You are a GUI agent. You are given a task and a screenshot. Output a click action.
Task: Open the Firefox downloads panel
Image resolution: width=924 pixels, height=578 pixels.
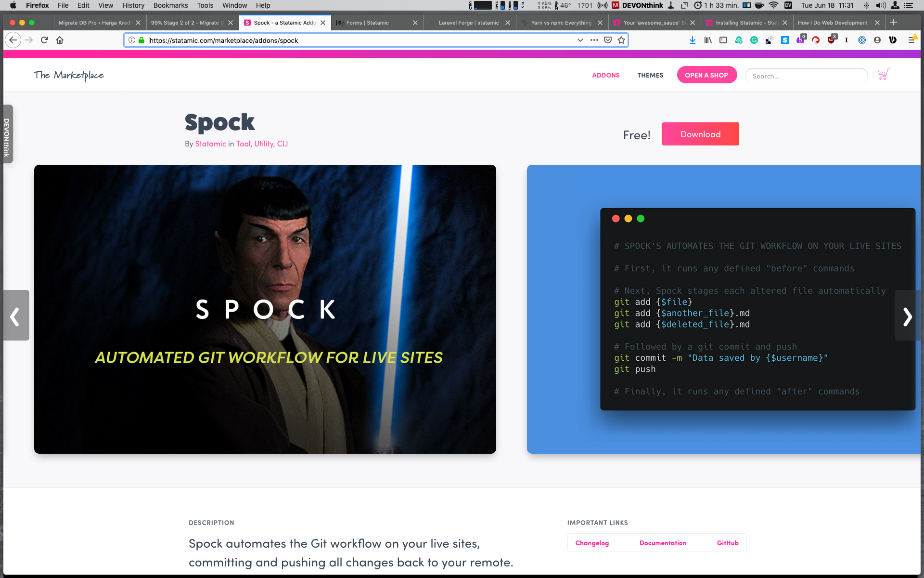click(x=693, y=40)
